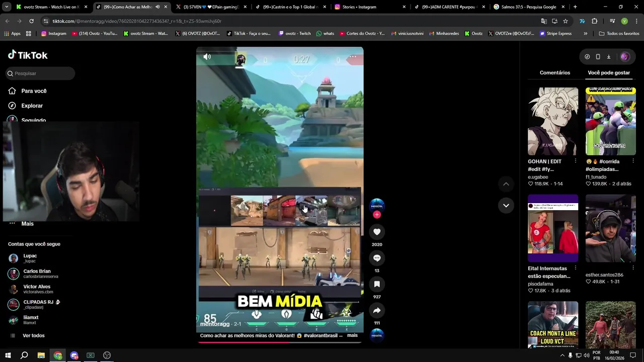The image size is (644, 362).
Task: Reload the page in Chrome
Action: coord(31,21)
